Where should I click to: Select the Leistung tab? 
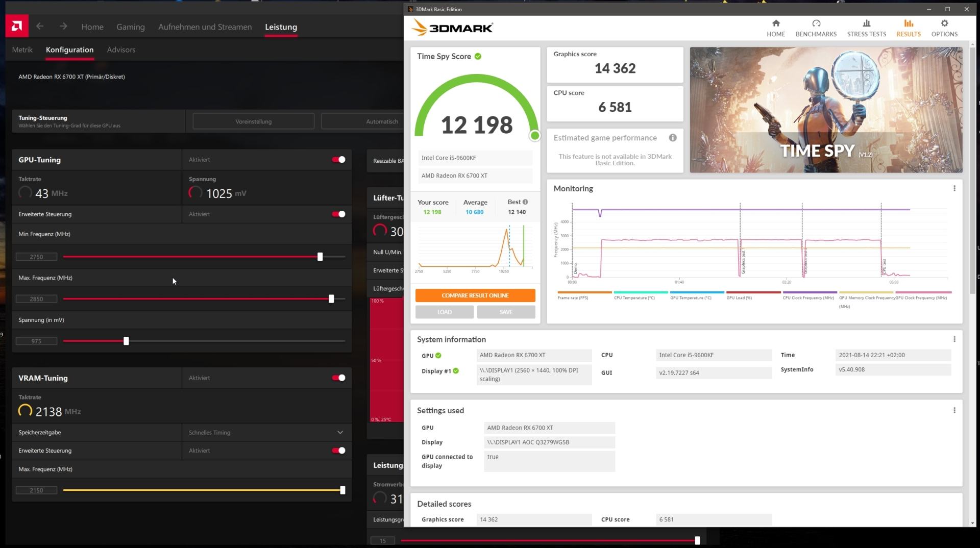(281, 27)
